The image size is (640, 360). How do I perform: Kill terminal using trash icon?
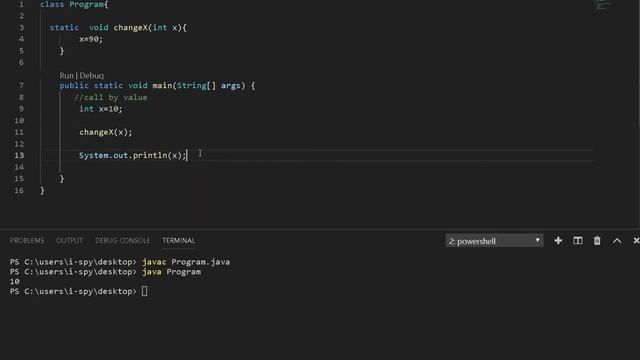coord(597,241)
